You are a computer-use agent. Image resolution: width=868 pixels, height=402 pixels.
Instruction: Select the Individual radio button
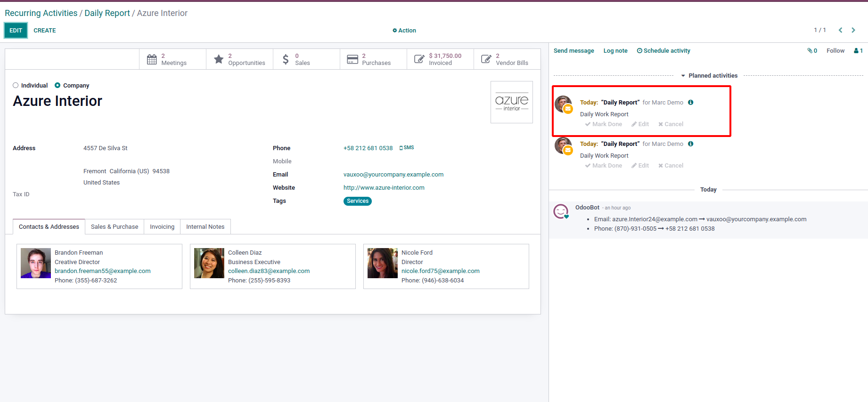16,86
